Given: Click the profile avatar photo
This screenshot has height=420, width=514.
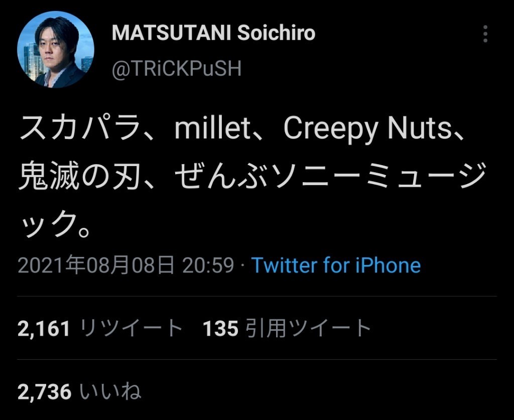Looking at the screenshot, I should coord(56,50).
